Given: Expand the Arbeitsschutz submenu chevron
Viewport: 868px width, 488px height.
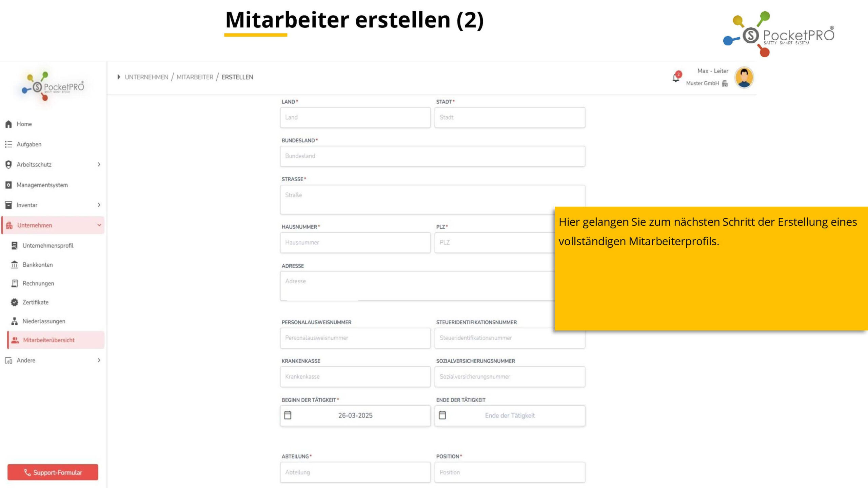Looking at the screenshot, I should click(x=99, y=164).
